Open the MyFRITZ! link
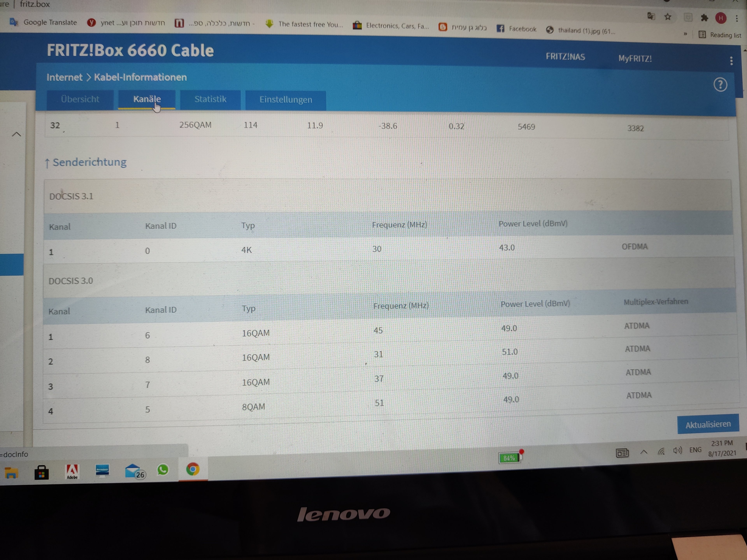This screenshot has width=747, height=560. (635, 59)
